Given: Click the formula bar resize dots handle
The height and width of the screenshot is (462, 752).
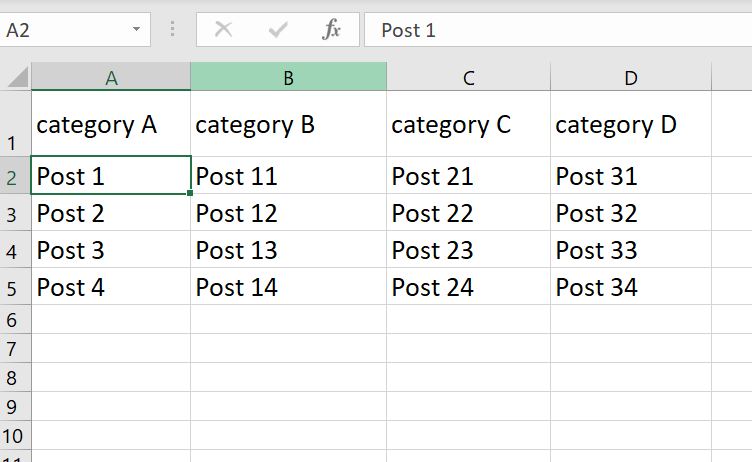Looking at the screenshot, I should point(173,30).
